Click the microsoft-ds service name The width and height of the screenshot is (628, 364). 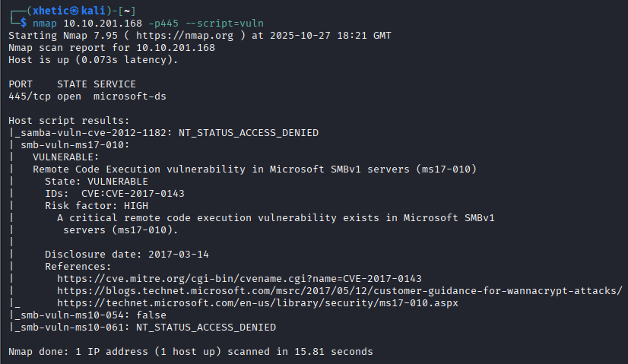[129, 96]
